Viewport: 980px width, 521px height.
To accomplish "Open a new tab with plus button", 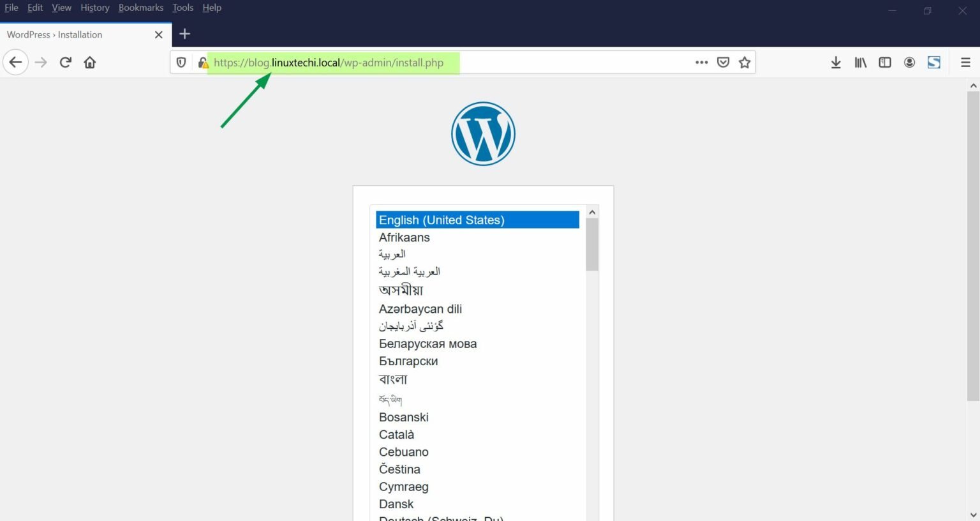I will 185,34.
